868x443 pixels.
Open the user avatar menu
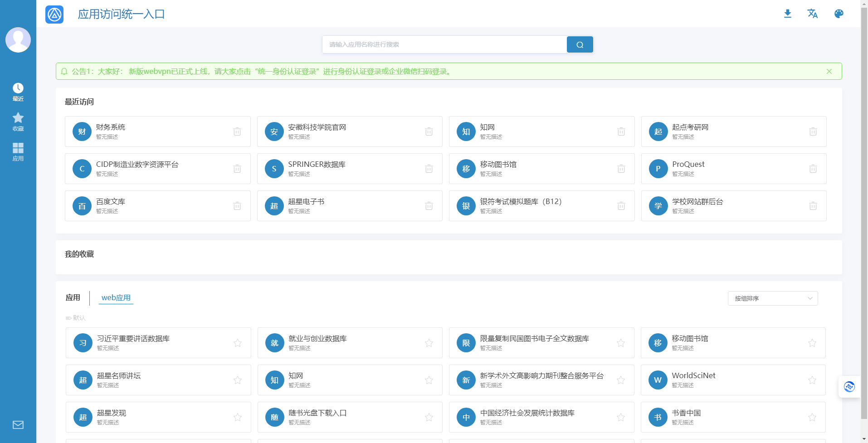(x=18, y=40)
